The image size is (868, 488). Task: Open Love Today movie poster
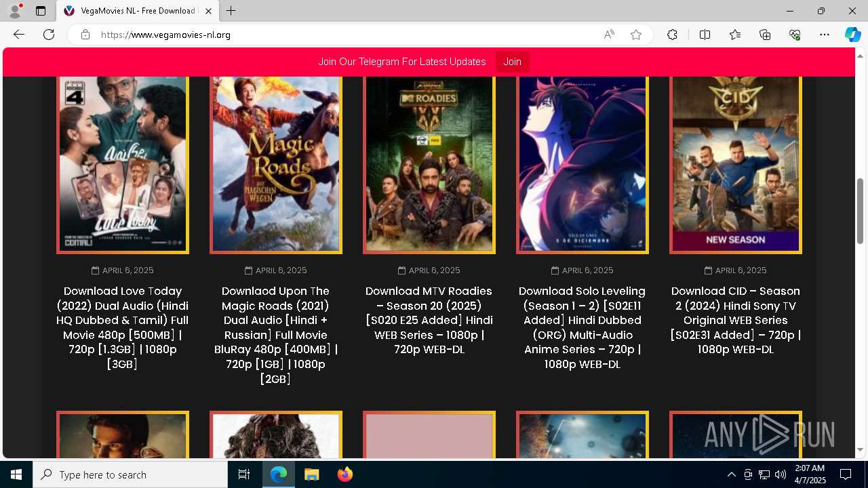(123, 164)
